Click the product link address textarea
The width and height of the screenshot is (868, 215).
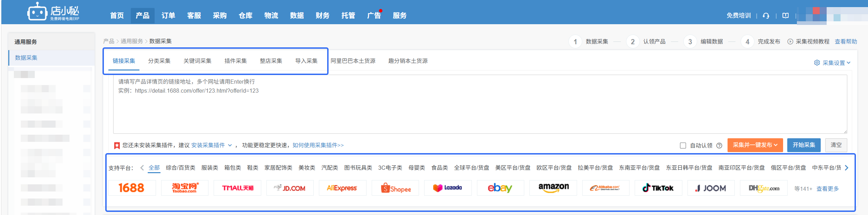pos(480,104)
